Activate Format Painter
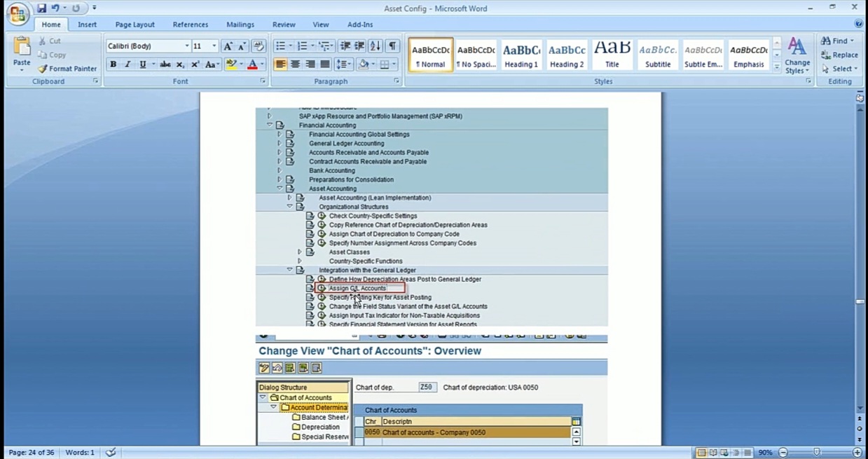The width and height of the screenshot is (868, 459). click(67, 69)
